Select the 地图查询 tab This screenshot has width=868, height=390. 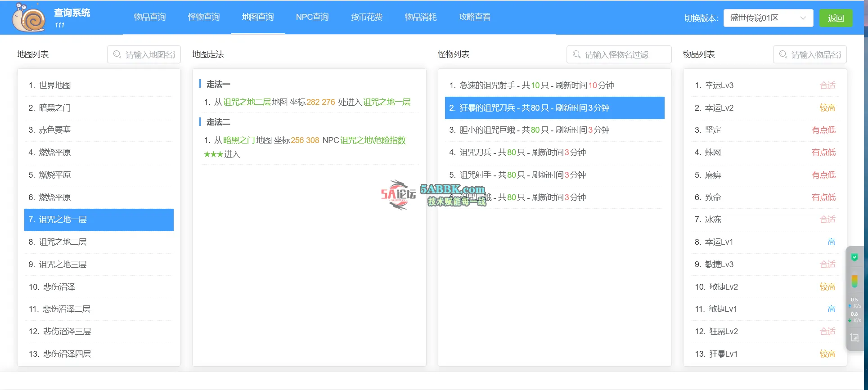258,17
